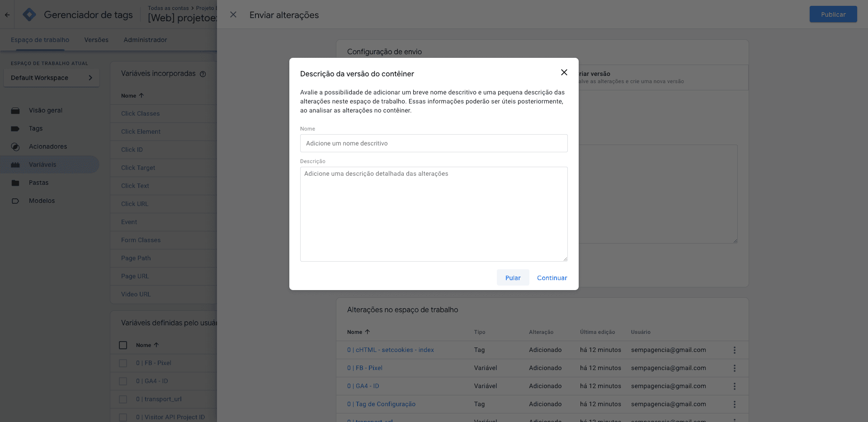This screenshot has height=422, width=868.
Task: Click the Tipo column header
Action: tap(480, 332)
